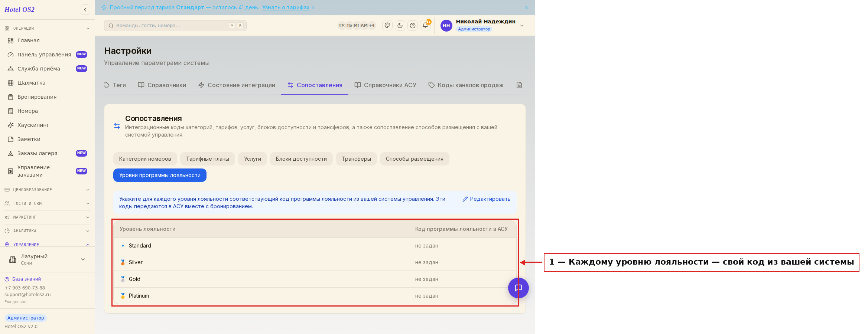
Task: Open the document icon tab at the right
Action: pos(519,85)
